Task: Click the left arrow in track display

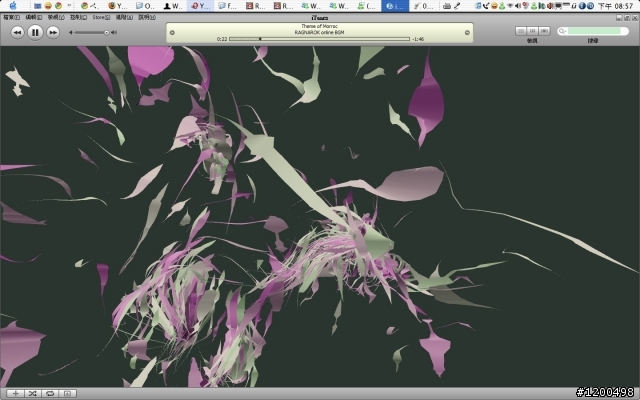Action: point(172,33)
